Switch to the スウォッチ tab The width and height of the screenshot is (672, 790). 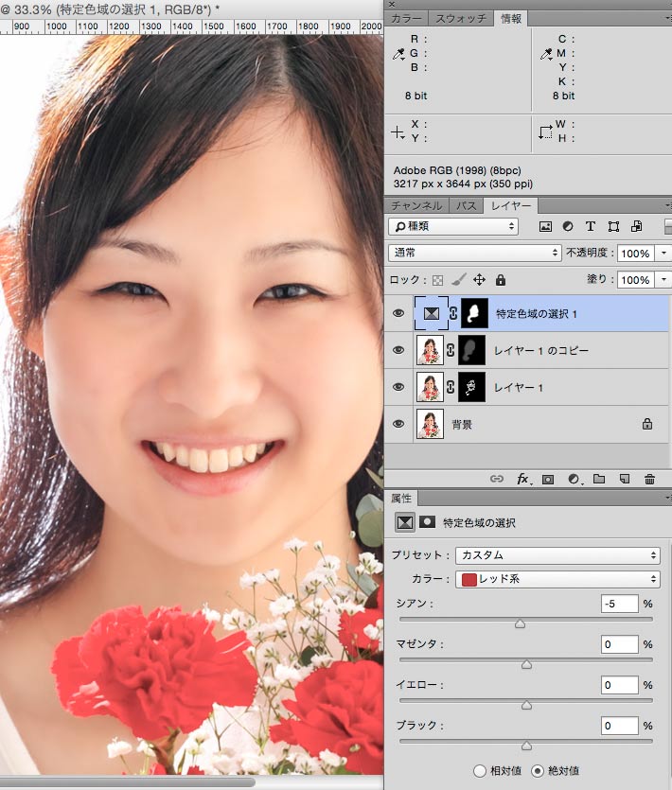pos(461,18)
